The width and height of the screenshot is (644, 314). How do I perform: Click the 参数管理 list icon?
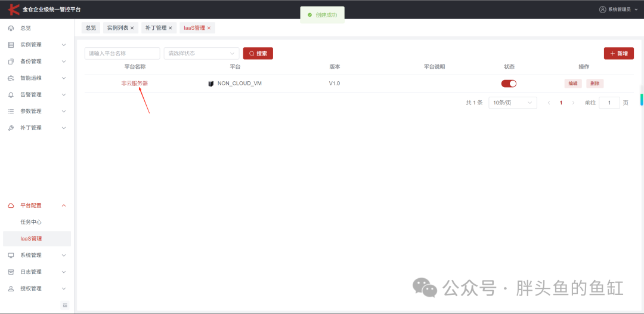pos(11,112)
